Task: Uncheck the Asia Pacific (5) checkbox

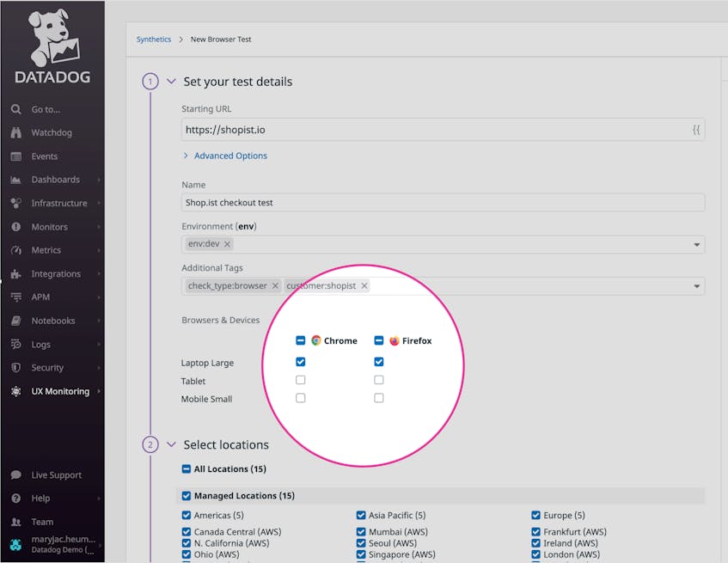Action: tap(361, 515)
